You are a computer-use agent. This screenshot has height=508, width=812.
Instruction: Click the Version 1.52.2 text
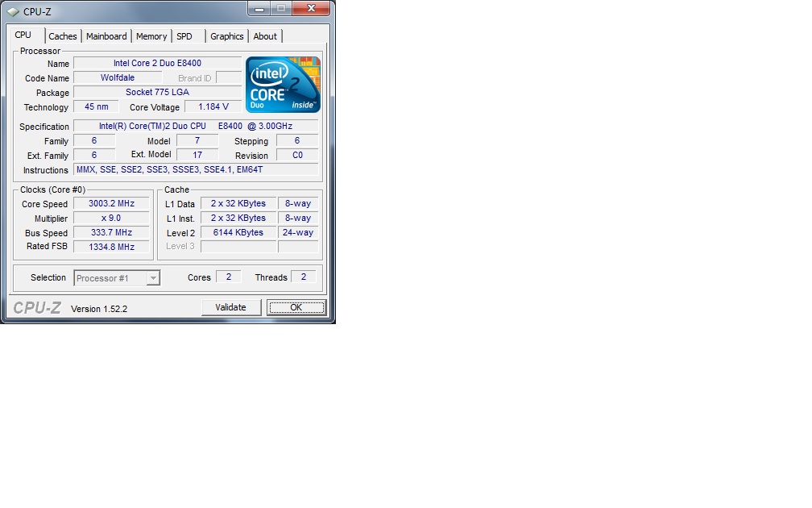click(x=99, y=309)
